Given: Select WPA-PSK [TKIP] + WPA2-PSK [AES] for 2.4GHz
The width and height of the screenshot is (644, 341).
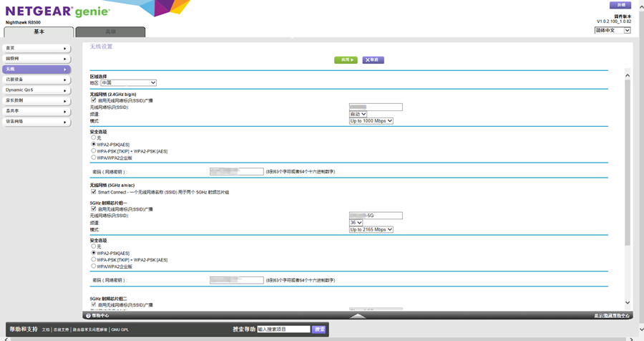Looking at the screenshot, I should pos(94,151).
